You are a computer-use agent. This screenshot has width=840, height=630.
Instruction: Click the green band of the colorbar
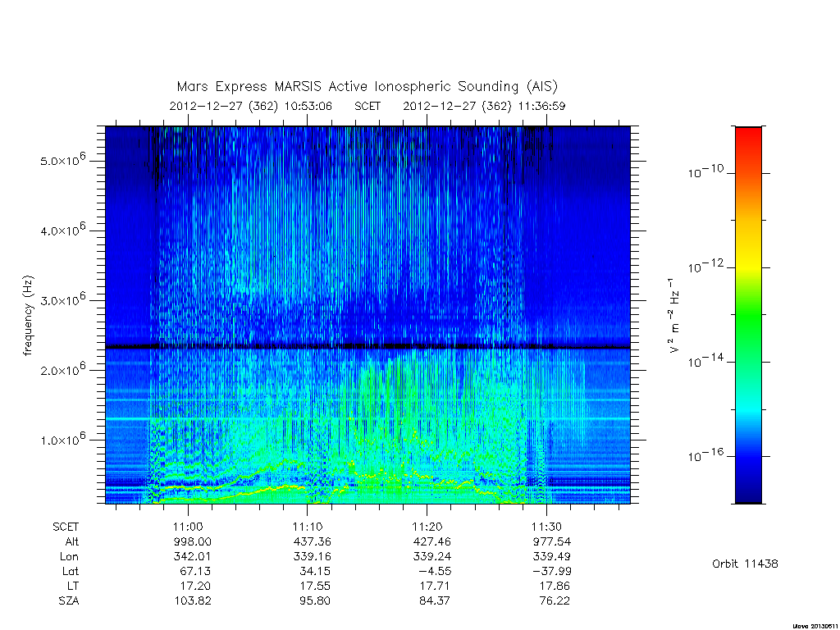click(748, 316)
